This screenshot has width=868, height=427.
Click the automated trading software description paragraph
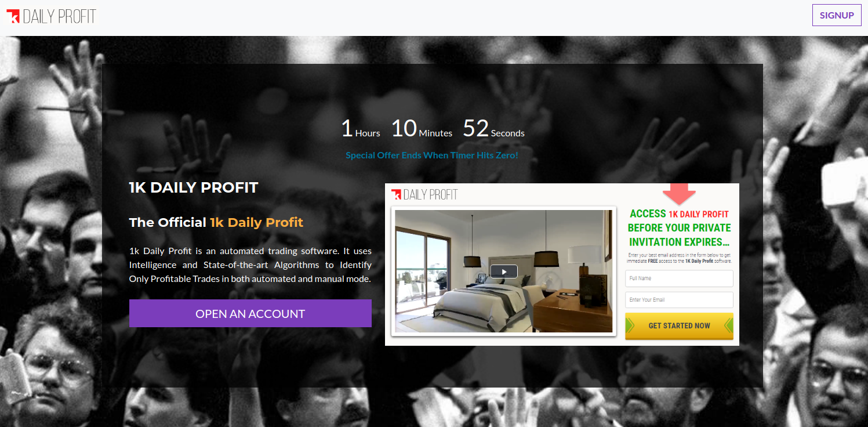click(250, 265)
